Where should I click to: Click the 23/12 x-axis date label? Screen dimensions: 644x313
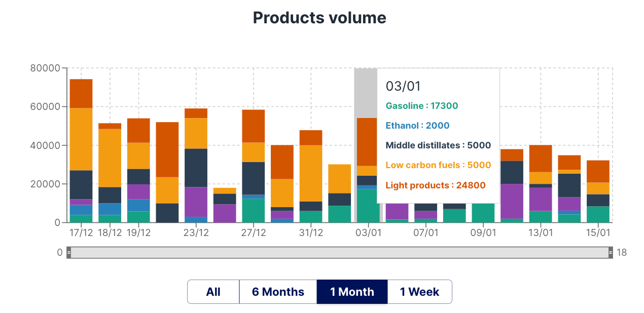click(x=196, y=233)
